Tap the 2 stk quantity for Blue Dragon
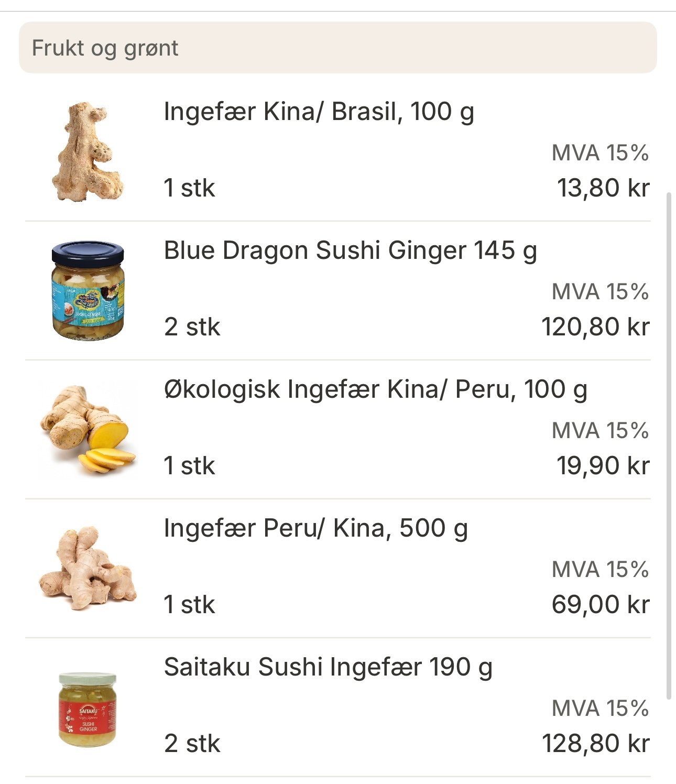Screen dimensions: 676x784 click(192, 326)
